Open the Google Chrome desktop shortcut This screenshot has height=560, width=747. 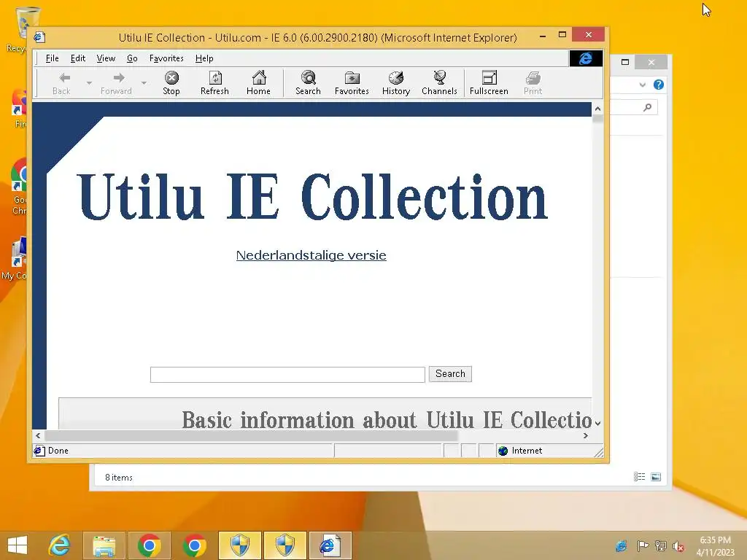tap(19, 187)
